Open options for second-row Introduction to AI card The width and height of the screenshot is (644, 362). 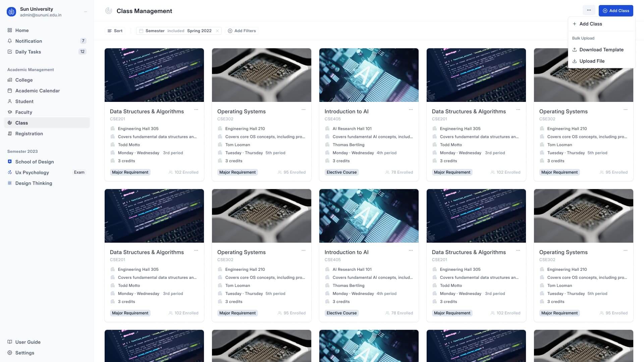click(411, 250)
